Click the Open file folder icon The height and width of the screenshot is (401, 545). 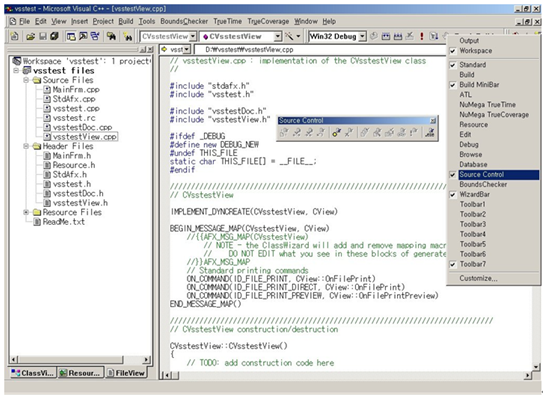click(x=31, y=36)
